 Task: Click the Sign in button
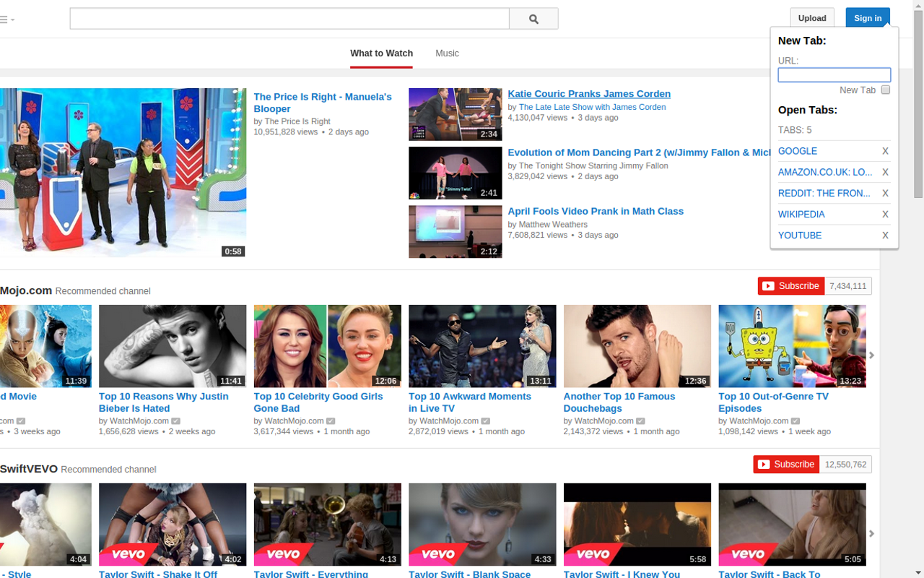pos(868,18)
